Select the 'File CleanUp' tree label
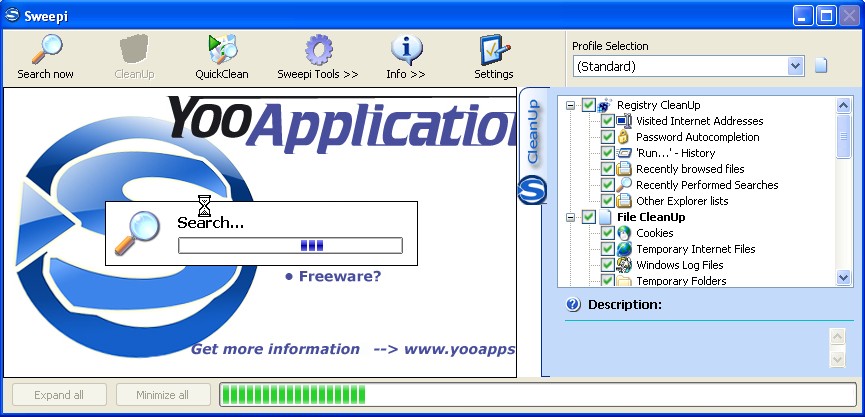This screenshot has height=417, width=865. [x=651, y=217]
